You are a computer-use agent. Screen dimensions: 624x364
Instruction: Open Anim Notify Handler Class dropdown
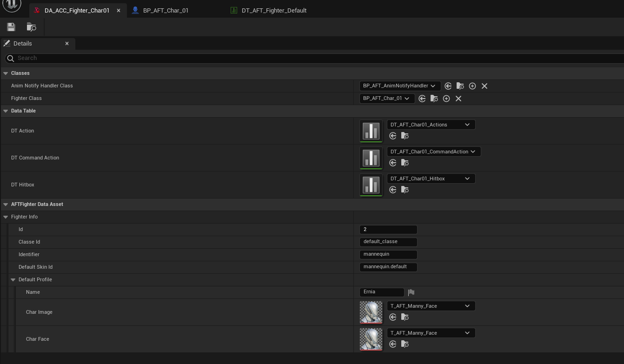400,86
